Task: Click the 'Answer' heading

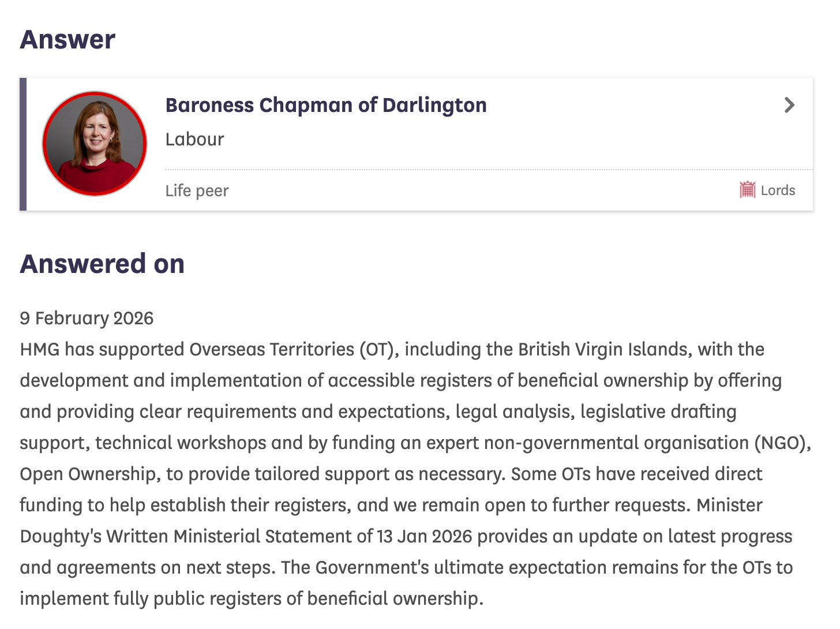Action: pyautogui.click(x=67, y=40)
